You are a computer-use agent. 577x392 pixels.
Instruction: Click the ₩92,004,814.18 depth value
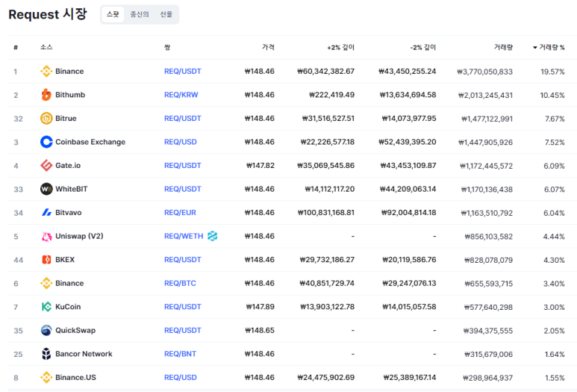pyautogui.click(x=408, y=212)
